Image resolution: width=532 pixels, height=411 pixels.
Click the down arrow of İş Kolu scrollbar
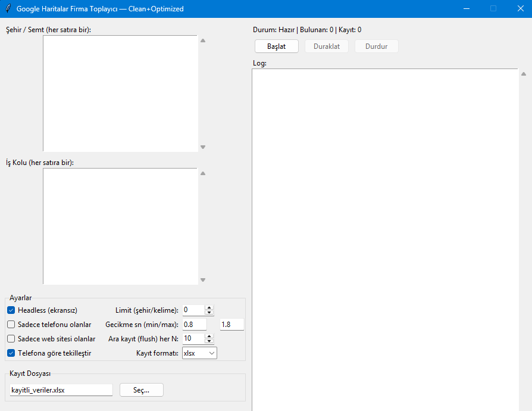click(x=203, y=280)
